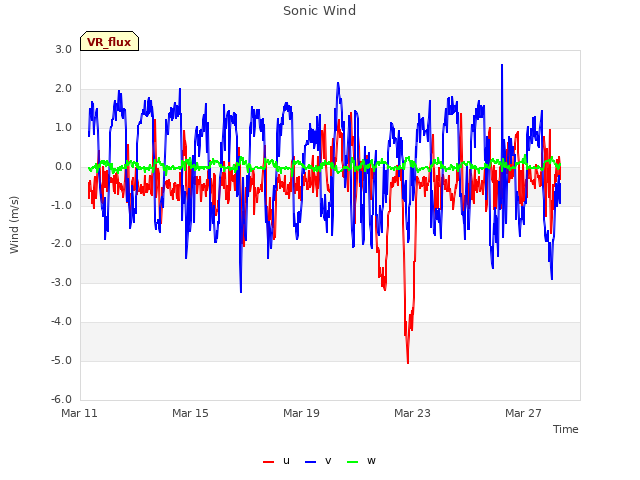Screen dimensions: 640x480
Task: Click the VR_flux label tag
Action: 109,41
